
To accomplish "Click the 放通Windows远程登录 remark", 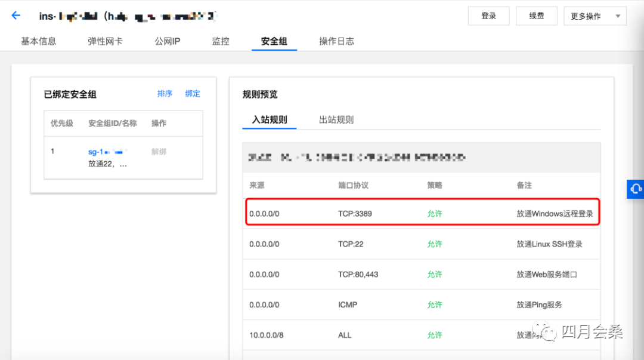I will coord(555,214).
